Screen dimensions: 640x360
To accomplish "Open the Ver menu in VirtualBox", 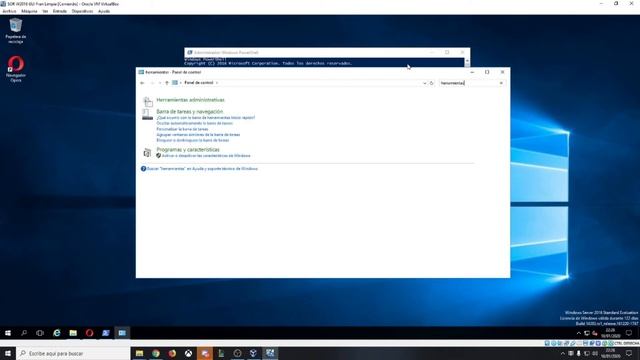I will [45, 11].
